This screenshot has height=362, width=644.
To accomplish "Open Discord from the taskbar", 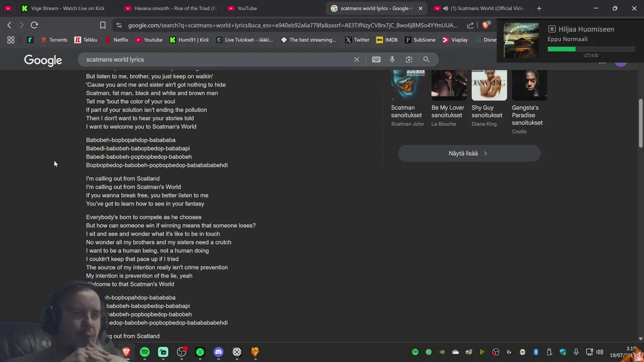I will coord(218,352).
